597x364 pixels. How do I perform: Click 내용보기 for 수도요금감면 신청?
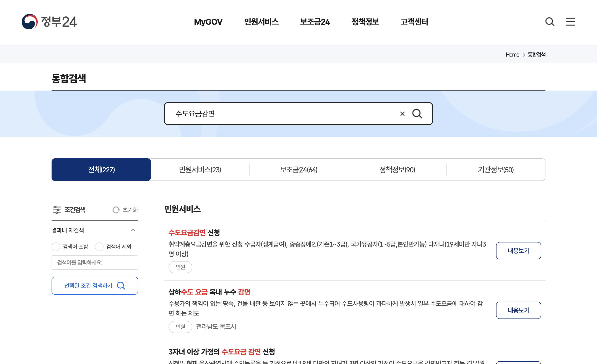click(518, 251)
